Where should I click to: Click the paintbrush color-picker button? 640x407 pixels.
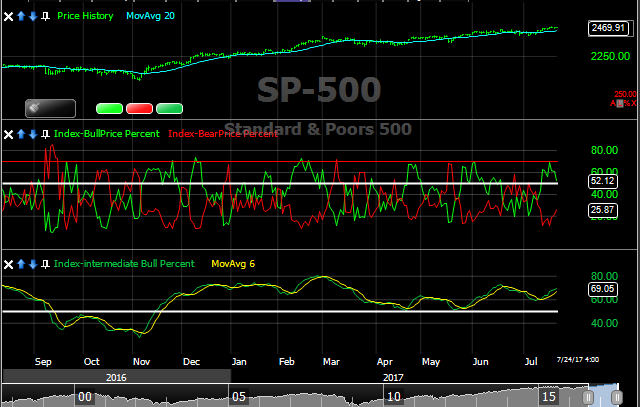click(50, 108)
